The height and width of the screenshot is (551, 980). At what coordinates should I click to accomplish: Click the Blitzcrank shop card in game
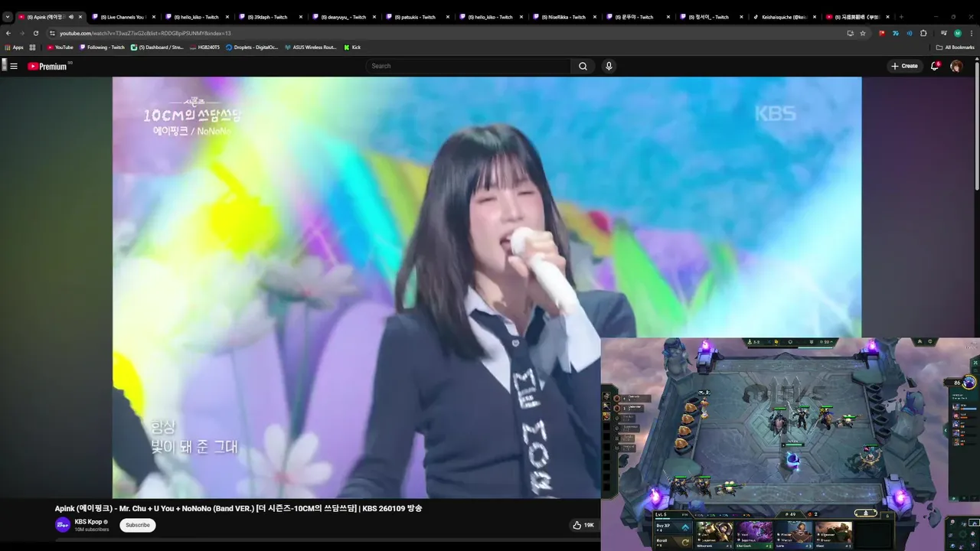(x=714, y=535)
